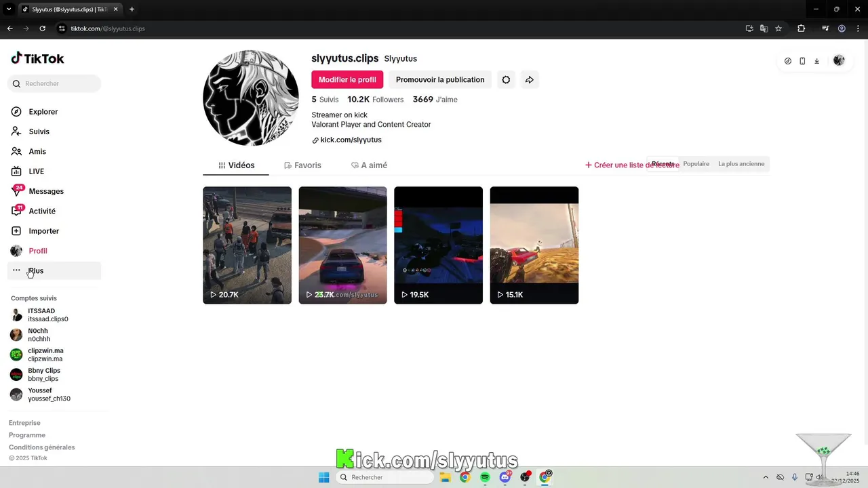Open the Programme footer link
This screenshot has width=868, height=488.
pyautogui.click(x=27, y=435)
